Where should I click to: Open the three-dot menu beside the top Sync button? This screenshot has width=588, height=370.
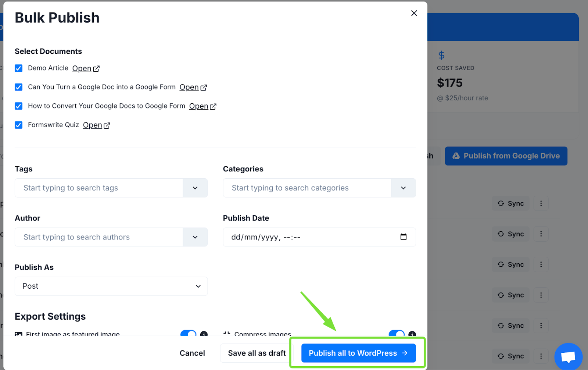click(x=541, y=203)
